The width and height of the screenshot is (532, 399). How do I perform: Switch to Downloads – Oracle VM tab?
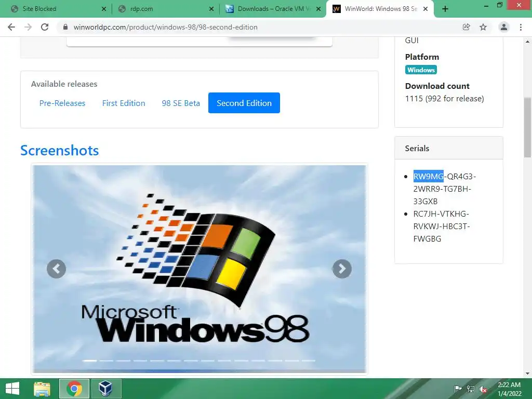273,9
